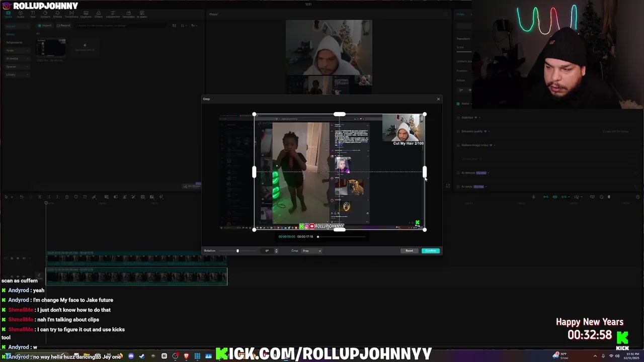Select the lower timeline video clip
The width and height of the screenshot is (644, 362).
click(136, 276)
